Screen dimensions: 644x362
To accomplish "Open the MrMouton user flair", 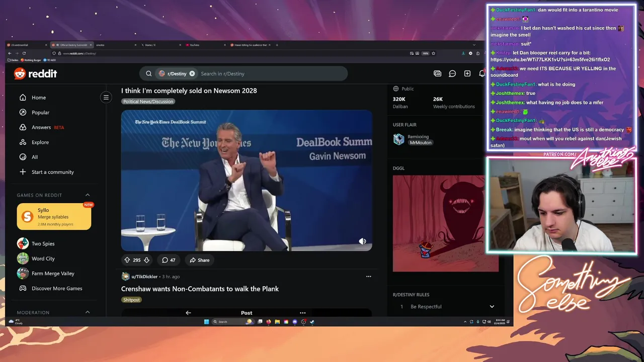I will tap(421, 143).
